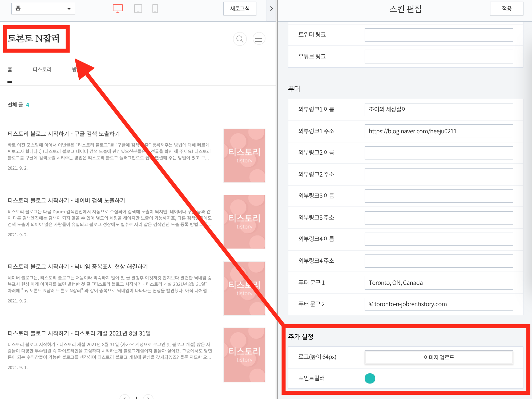Click the 적용 apply button
532x399 pixels.
tap(506, 9)
